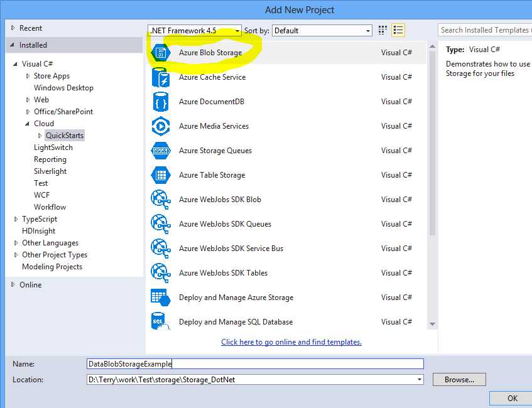Select Silverlight in the tree
Viewport: 532px width, 408px height.
point(50,171)
